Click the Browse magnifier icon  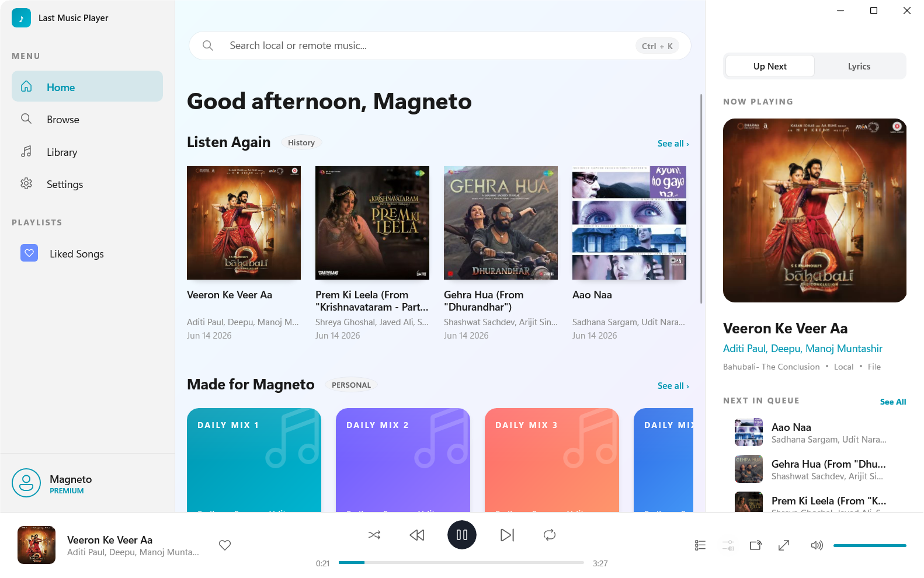click(x=26, y=119)
